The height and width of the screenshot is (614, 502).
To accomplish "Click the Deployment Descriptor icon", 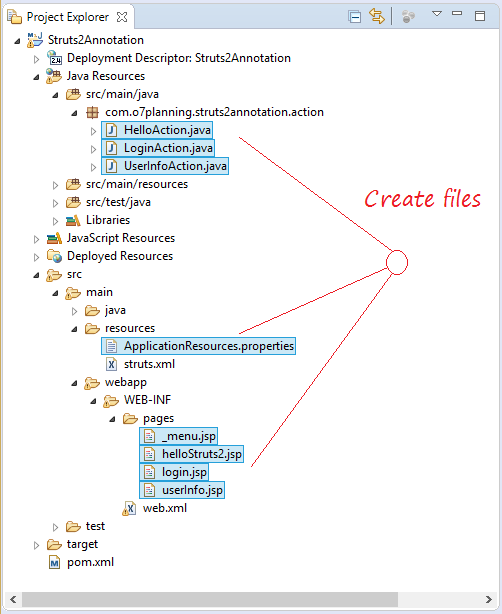I will click(54, 58).
